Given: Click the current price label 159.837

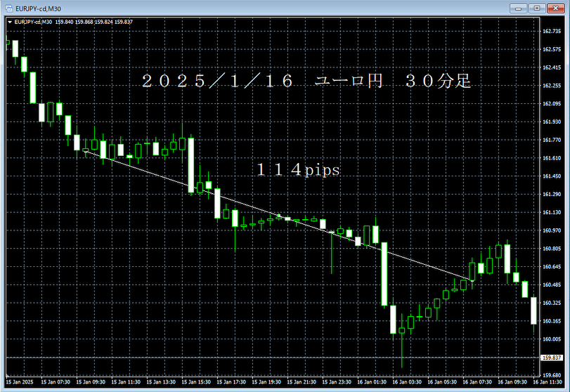Looking at the screenshot, I should [552, 358].
